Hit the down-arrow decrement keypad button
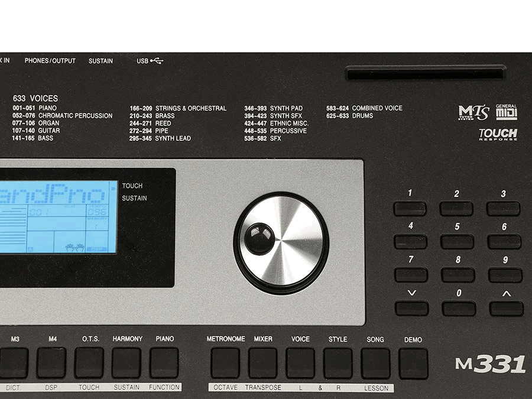 coord(412,309)
